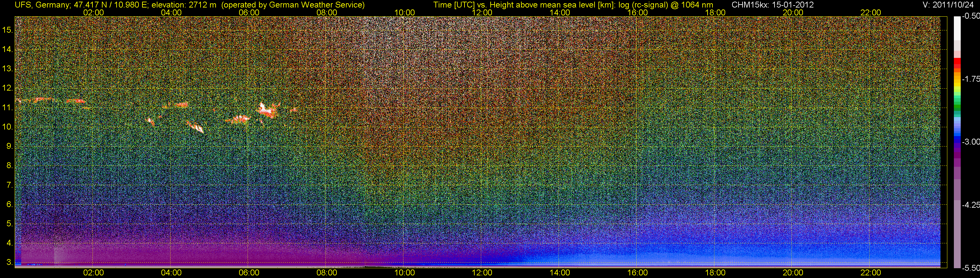Select the "8." km height label

[10, 166]
